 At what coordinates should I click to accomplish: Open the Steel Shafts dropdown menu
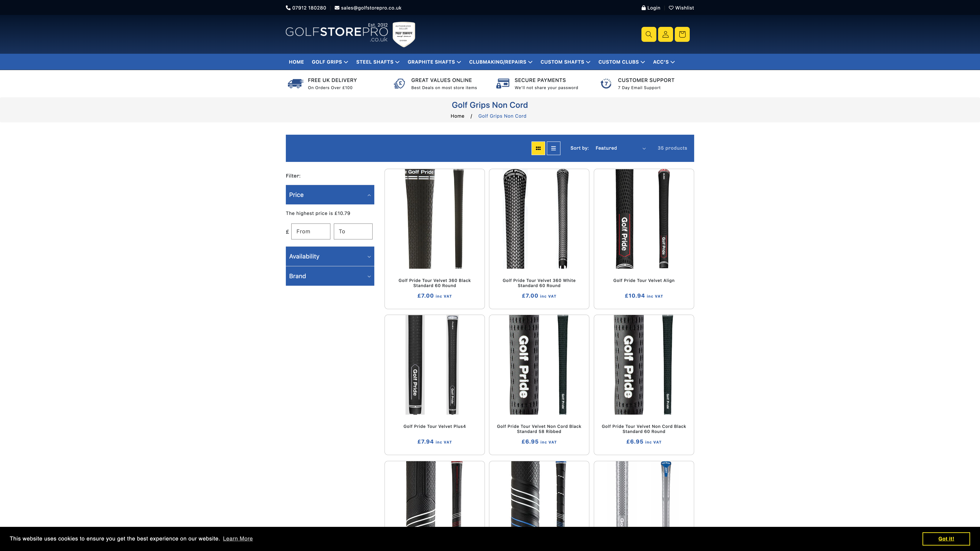click(x=377, y=62)
